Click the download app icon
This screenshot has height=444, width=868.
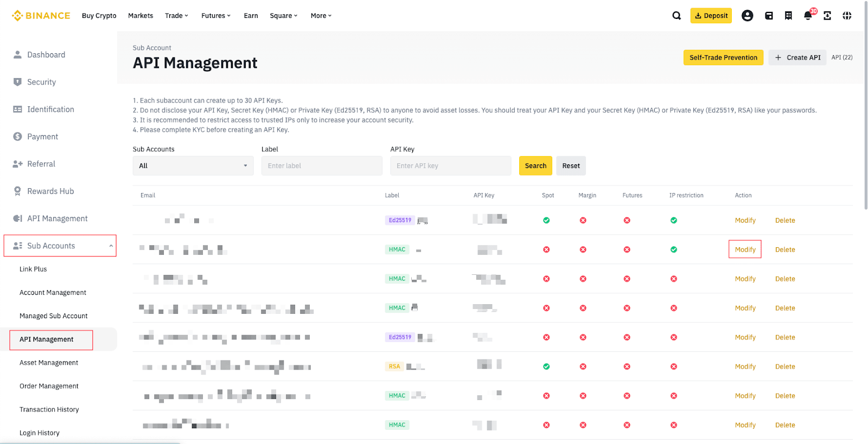click(x=827, y=16)
